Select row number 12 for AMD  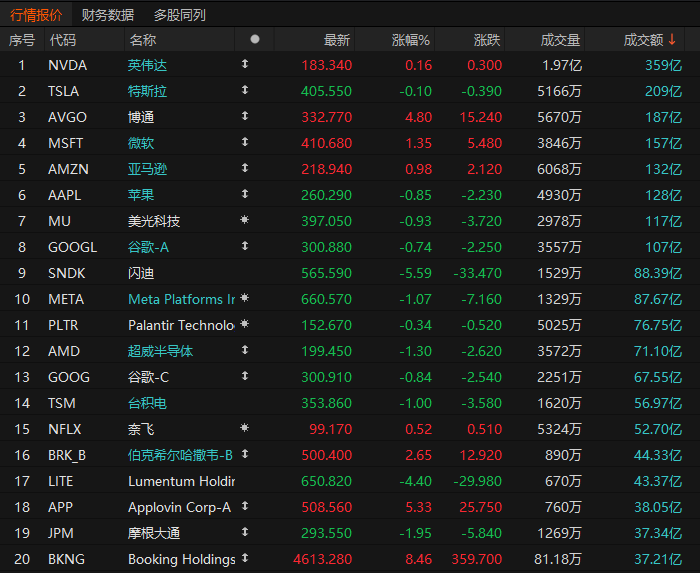pyautogui.click(x=22, y=351)
